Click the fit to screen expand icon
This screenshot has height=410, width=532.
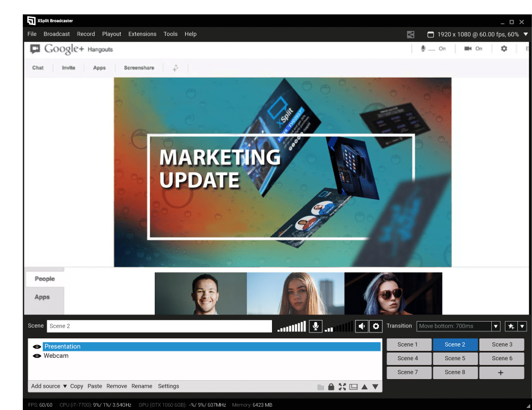pyautogui.click(x=343, y=387)
